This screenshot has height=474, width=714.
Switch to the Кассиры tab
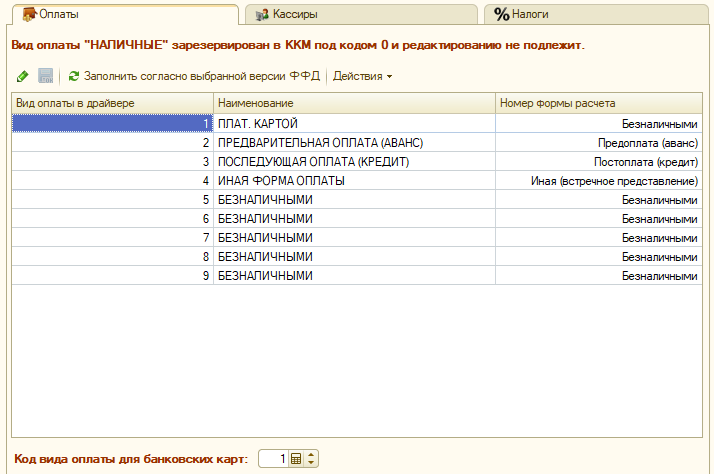(362, 15)
